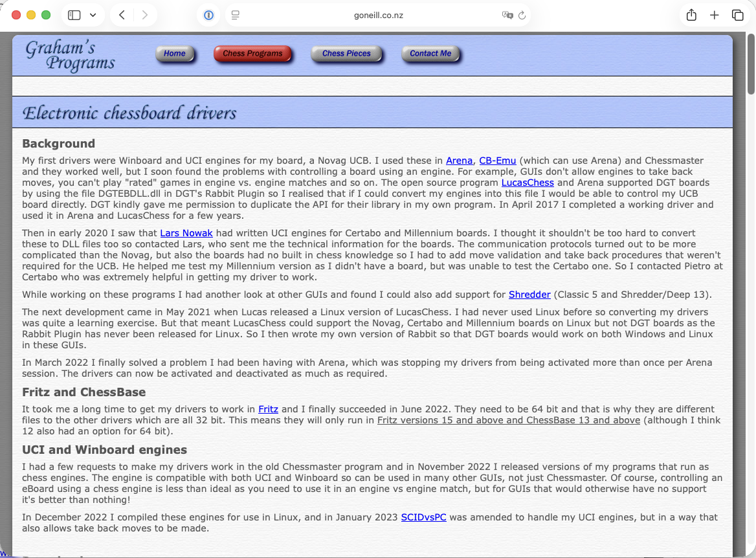
Task: Open the Shredder link
Action: [x=529, y=295]
